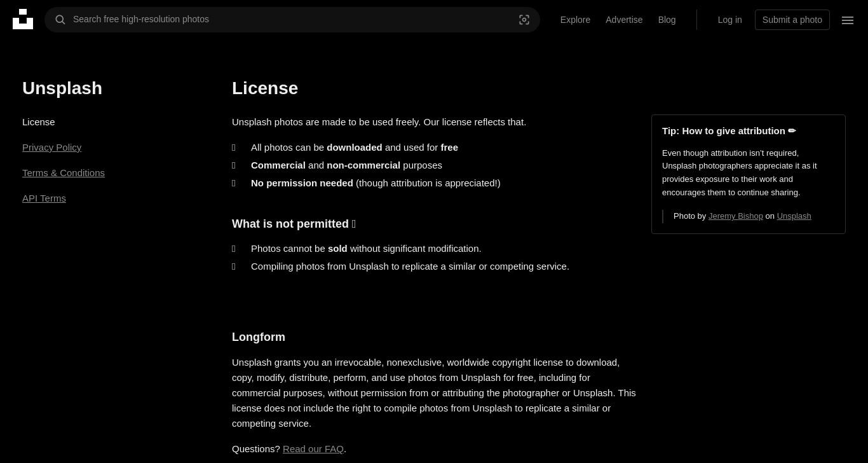868x463 pixels.
Task: Click 'What is not permitted' heading
Action: point(294,224)
